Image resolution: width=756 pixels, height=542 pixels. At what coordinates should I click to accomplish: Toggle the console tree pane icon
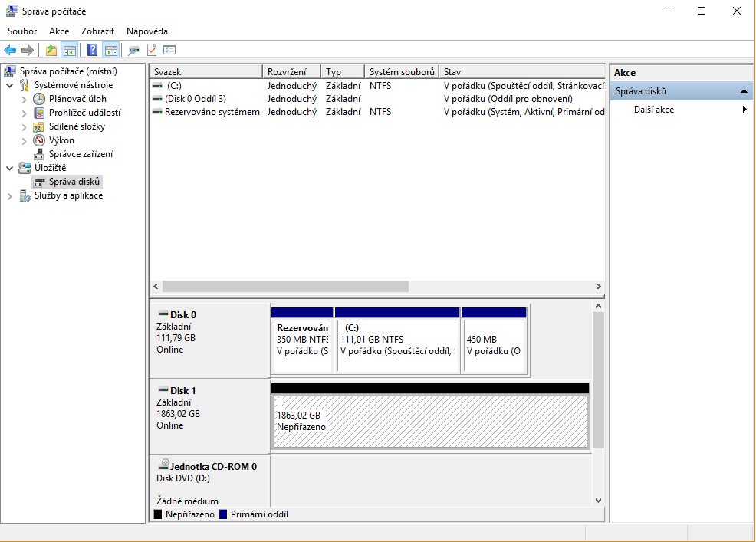click(70, 51)
